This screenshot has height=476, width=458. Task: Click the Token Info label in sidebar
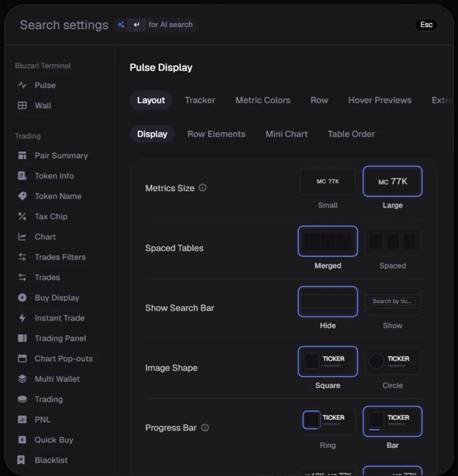point(54,176)
